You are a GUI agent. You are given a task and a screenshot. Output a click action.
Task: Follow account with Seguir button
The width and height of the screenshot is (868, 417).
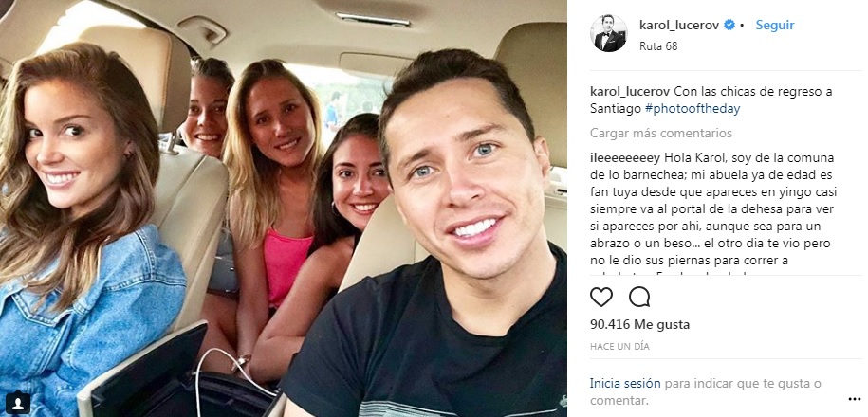775,25
